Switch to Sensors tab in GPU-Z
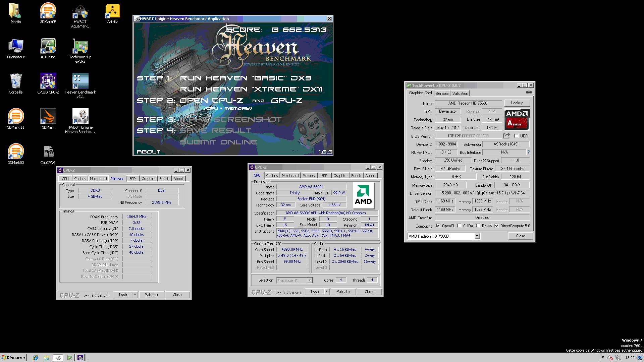This screenshot has height=362, width=644. point(442,94)
